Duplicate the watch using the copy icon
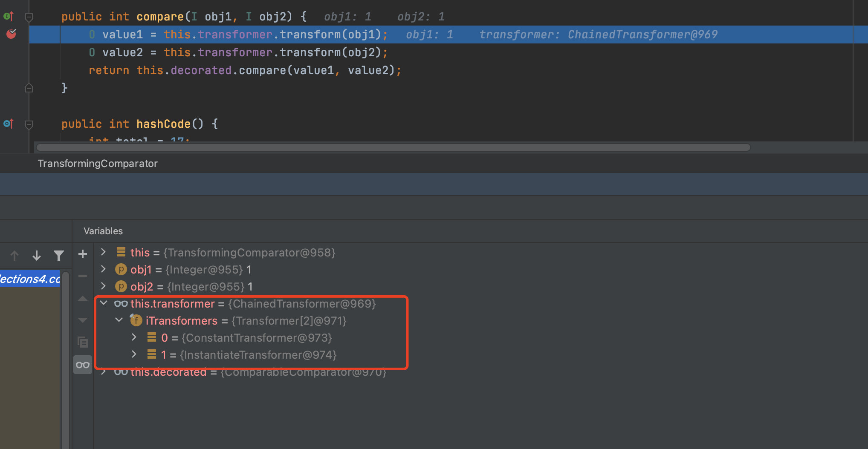Screen dimensions: 868x449 [83, 342]
